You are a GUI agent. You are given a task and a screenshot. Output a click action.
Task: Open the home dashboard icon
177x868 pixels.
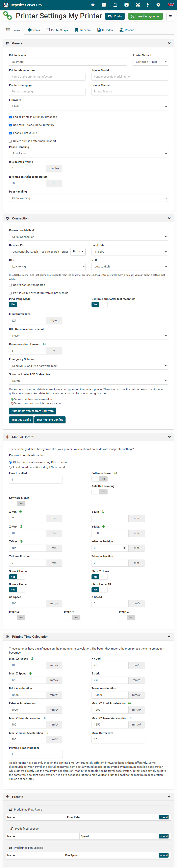click(x=93, y=5)
